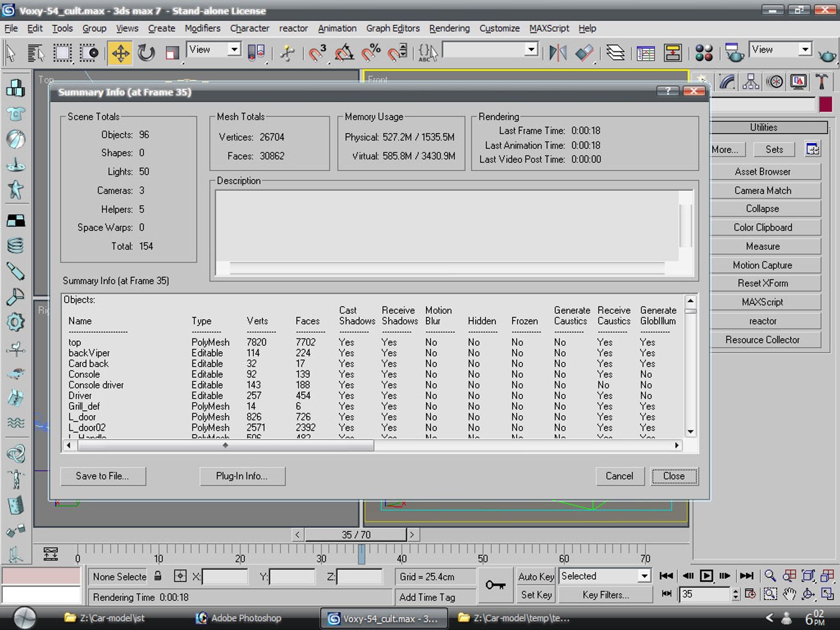
Task: Expand the Render Type View dropdown
Action: [x=805, y=50]
